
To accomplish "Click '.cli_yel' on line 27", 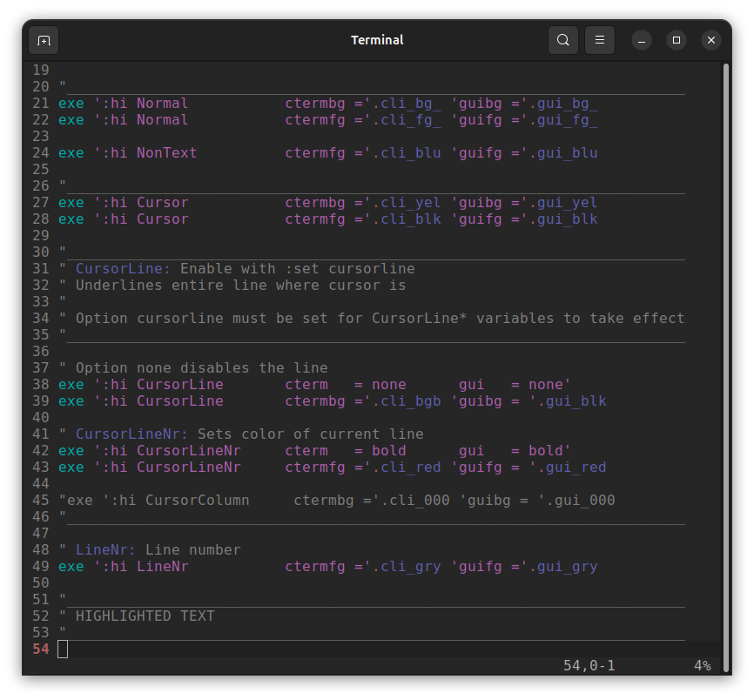I will click(x=407, y=203).
